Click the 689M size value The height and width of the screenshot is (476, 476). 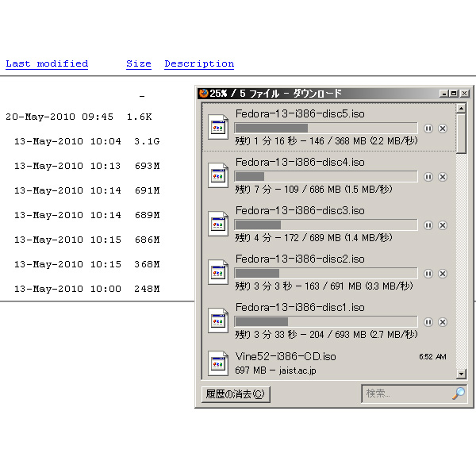pos(148,215)
